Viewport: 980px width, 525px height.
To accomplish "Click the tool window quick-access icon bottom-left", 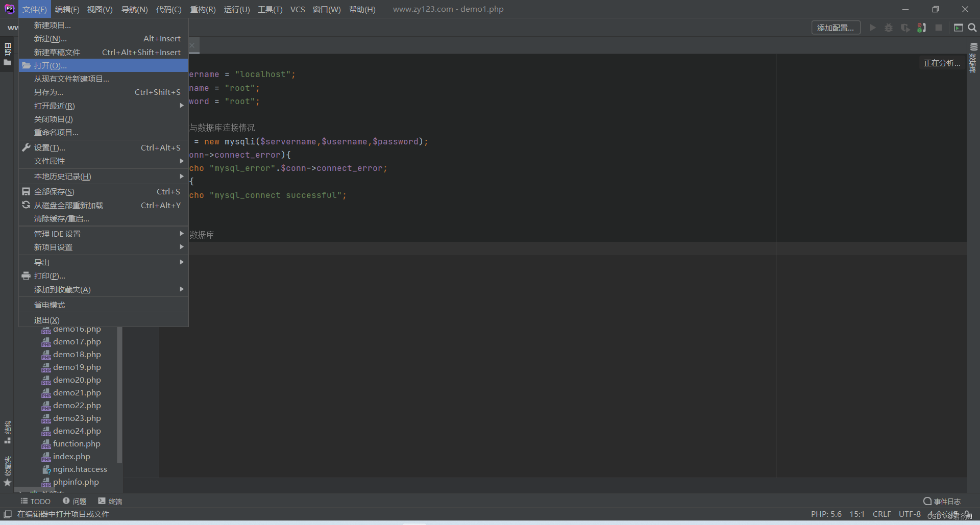I will [x=8, y=514].
